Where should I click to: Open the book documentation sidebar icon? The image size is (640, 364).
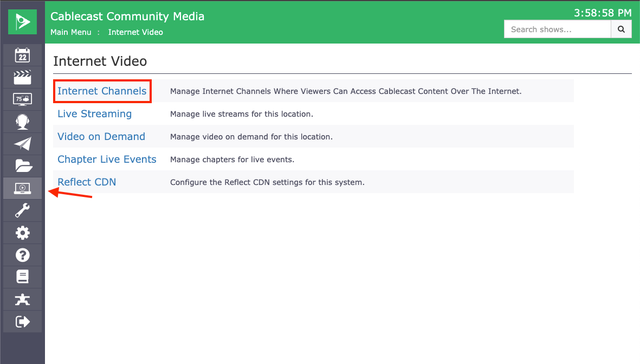pos(22,277)
